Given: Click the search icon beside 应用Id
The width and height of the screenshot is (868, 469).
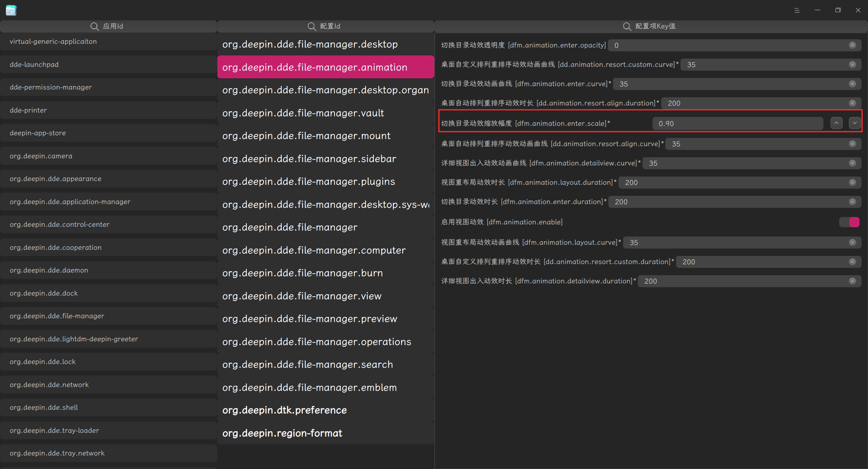Looking at the screenshot, I should 94,26.
